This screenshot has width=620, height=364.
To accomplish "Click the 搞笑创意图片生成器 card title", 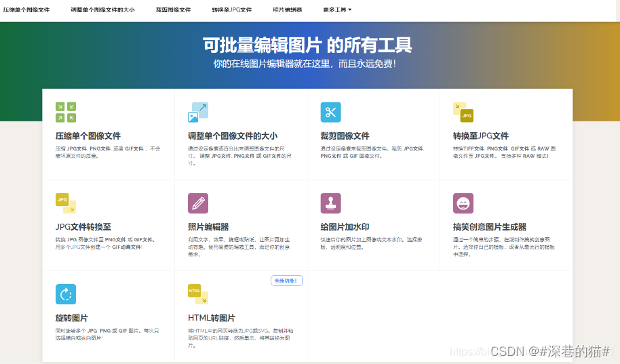I will [x=490, y=227].
